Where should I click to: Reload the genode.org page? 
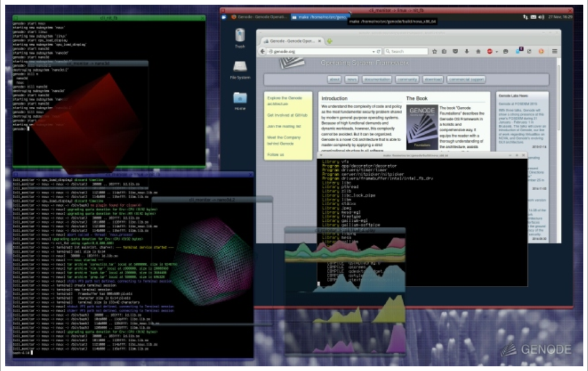click(379, 51)
